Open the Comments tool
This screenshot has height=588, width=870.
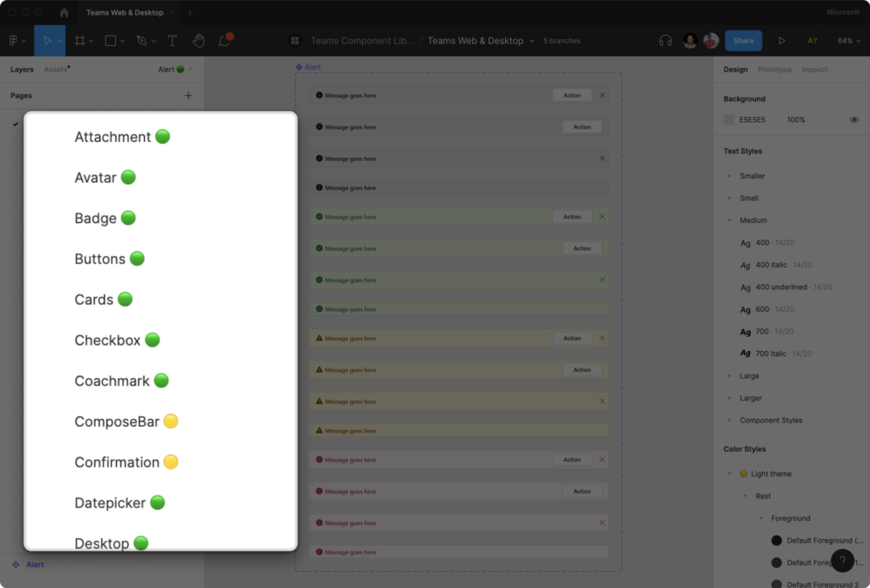[x=224, y=40]
